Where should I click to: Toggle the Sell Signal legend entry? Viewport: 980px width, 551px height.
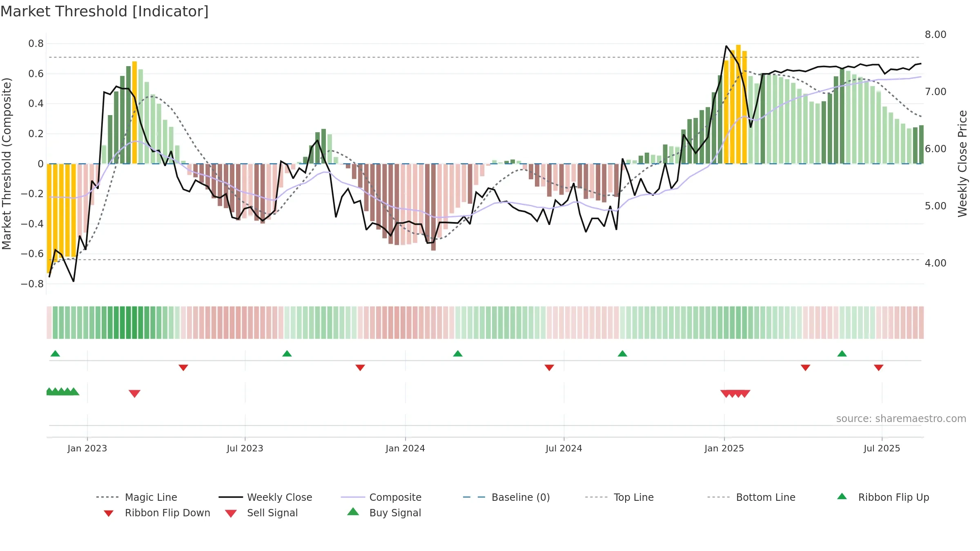[261, 513]
